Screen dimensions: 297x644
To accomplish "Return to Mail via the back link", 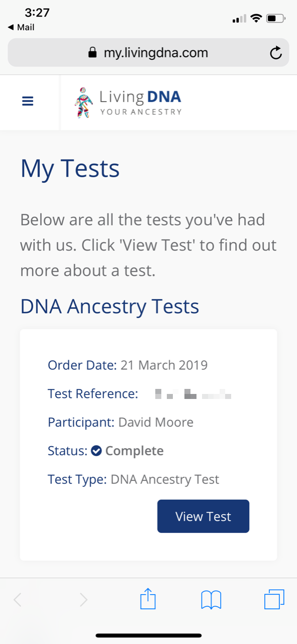I will (20, 27).
